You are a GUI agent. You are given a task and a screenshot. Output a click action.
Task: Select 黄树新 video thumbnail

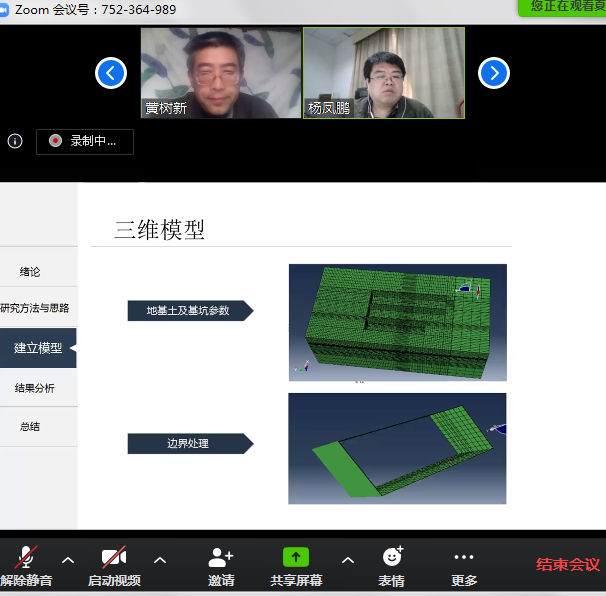pos(221,73)
